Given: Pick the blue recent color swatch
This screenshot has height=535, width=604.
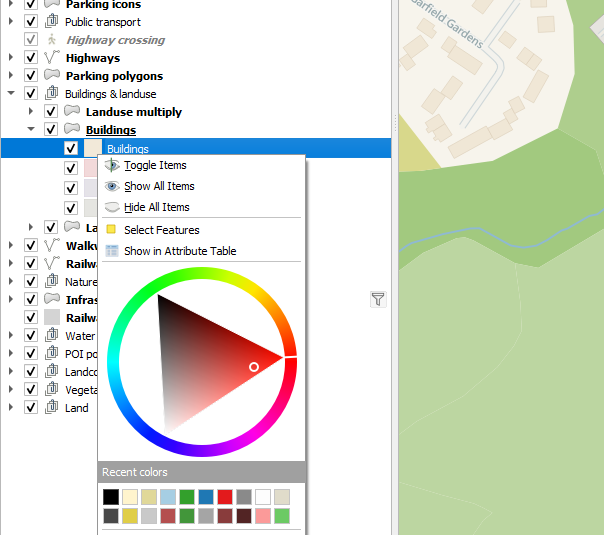Looking at the screenshot, I should [206, 497].
